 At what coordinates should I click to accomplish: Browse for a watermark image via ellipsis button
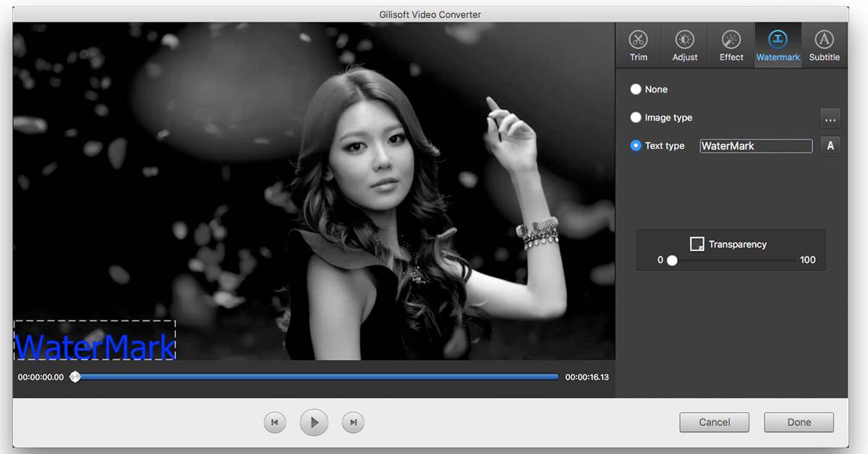830,118
